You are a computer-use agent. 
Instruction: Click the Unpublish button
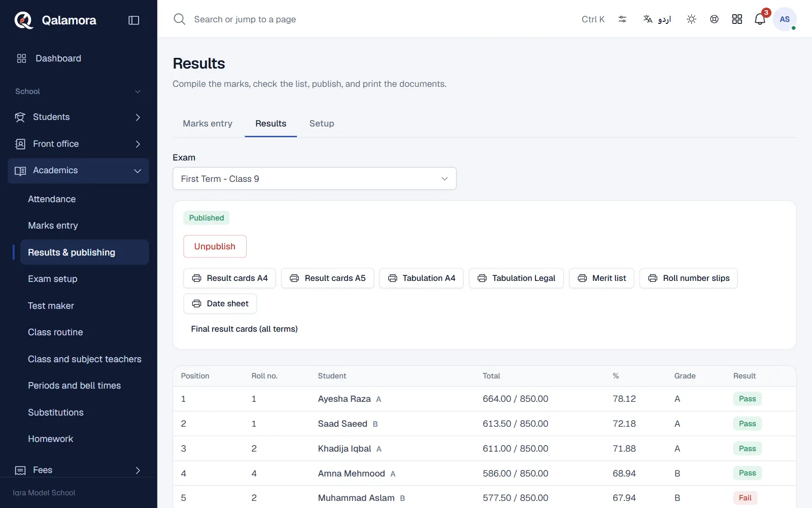[215, 246]
